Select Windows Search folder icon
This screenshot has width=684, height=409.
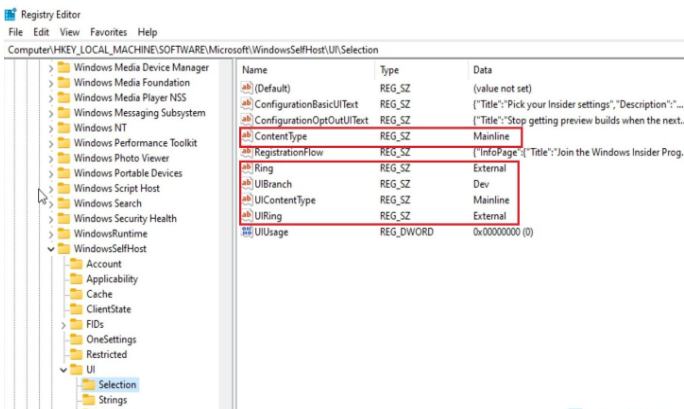coord(64,203)
